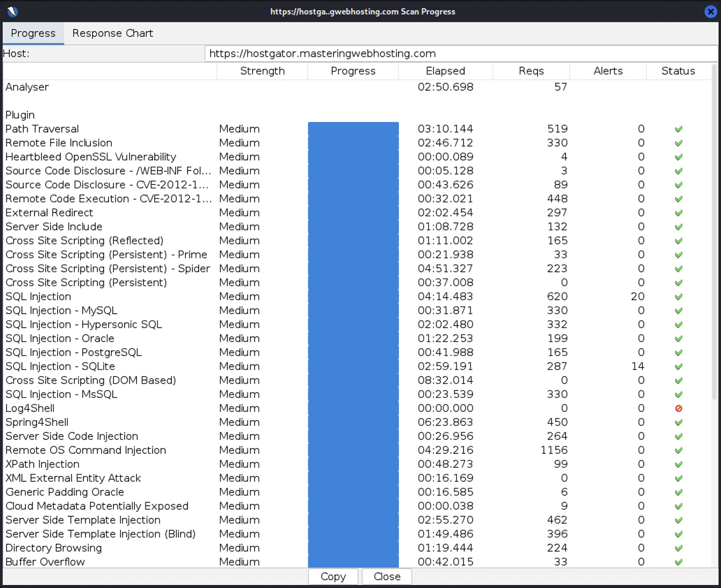Click the Alerts column header
This screenshot has width=721, height=588.
pyautogui.click(x=608, y=71)
